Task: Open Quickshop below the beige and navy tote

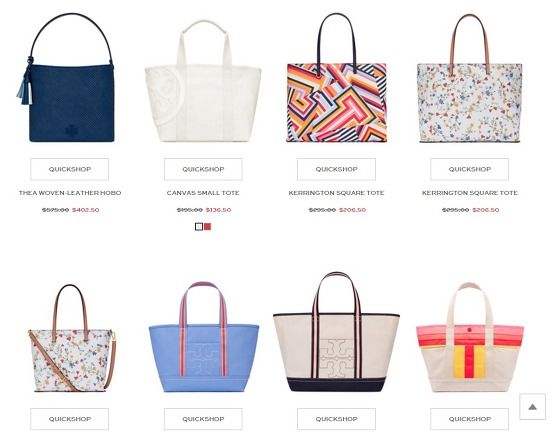Action: (336, 419)
